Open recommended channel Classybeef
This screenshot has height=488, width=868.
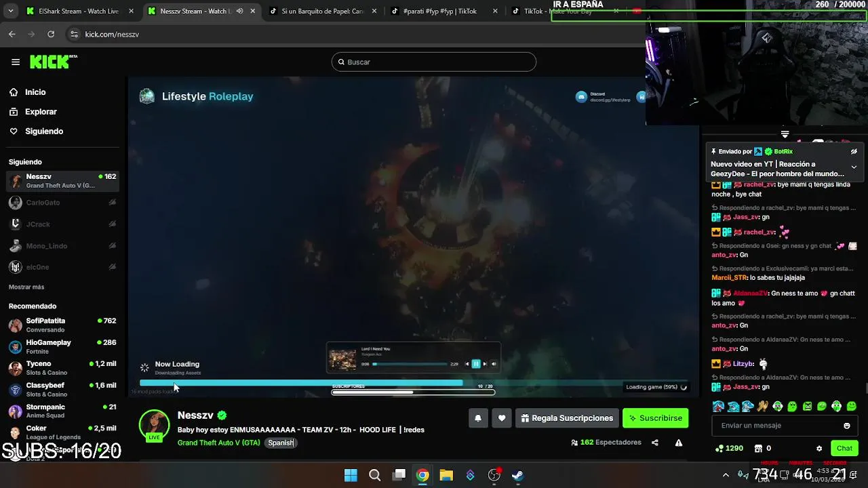pos(63,390)
